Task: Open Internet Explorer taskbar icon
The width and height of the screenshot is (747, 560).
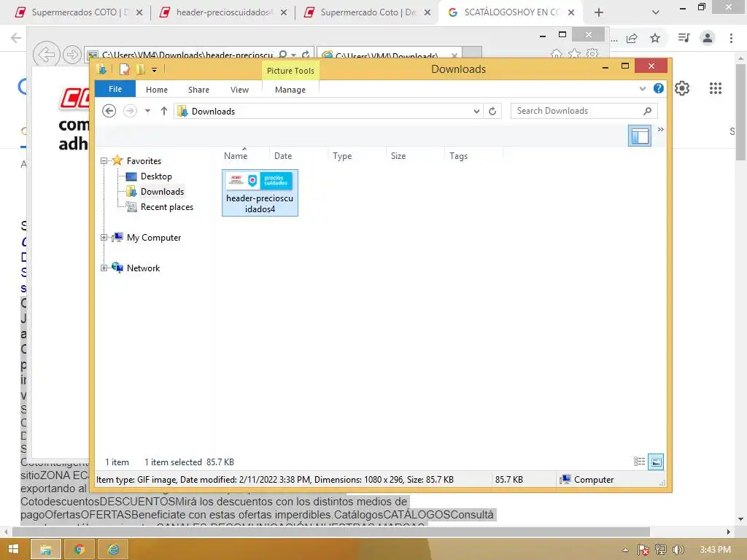Action: tap(113, 550)
